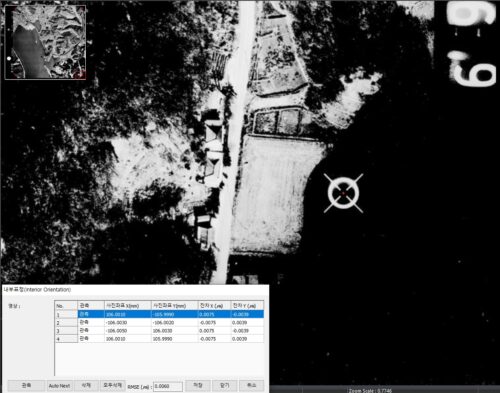Click the fiducial mark crosshair center

[343, 193]
